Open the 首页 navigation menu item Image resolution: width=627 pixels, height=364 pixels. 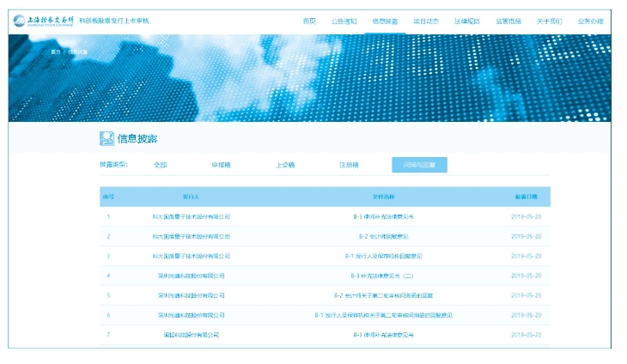[309, 21]
